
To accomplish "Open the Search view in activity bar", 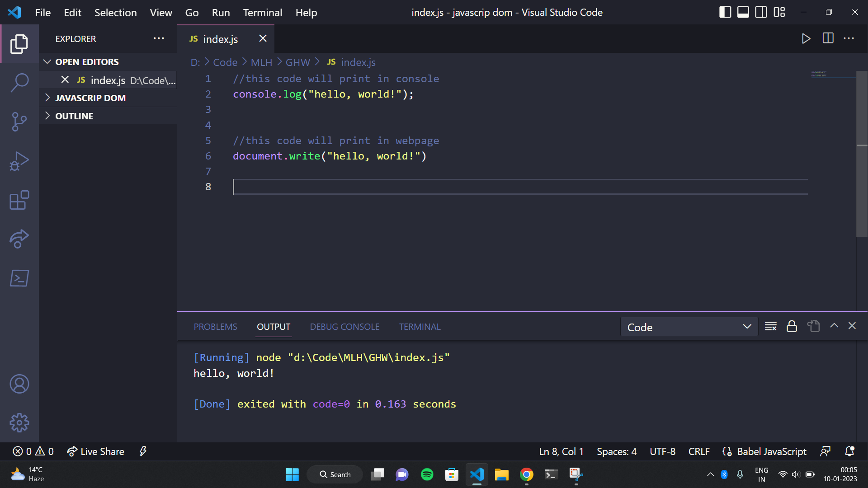I will (19, 83).
